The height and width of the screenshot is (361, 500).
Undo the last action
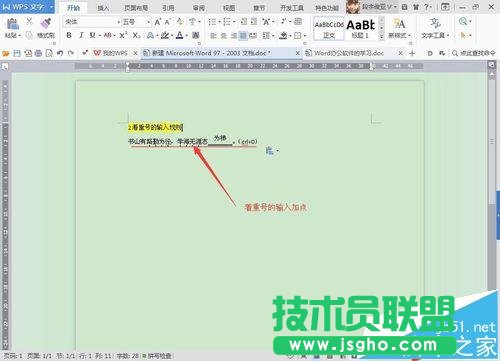point(60,53)
